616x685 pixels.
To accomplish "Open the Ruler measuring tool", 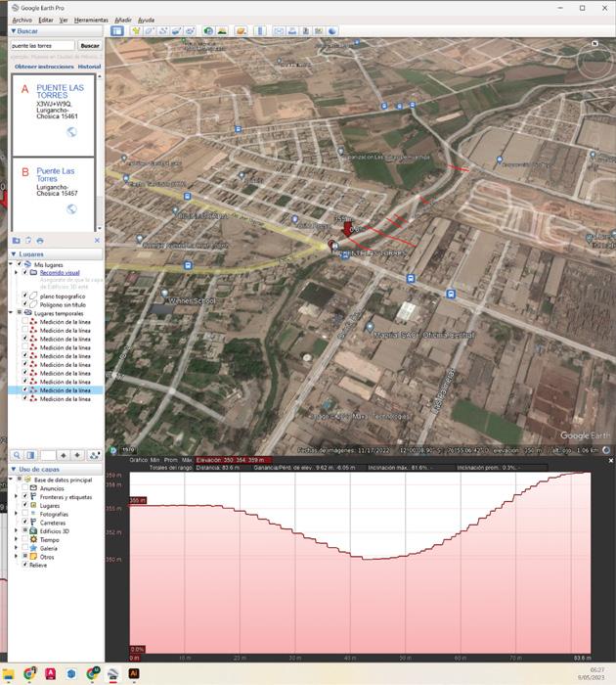I will pyautogui.click(x=260, y=31).
